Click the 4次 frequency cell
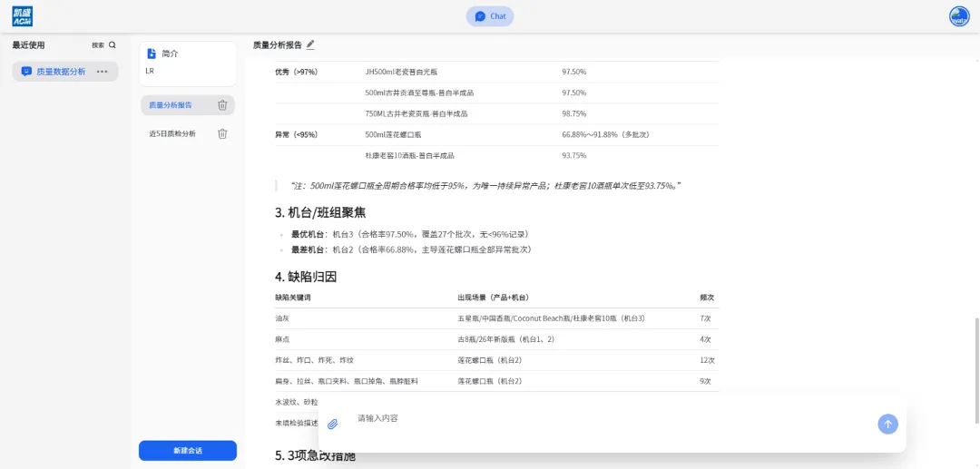The image size is (980, 469). 705,339
